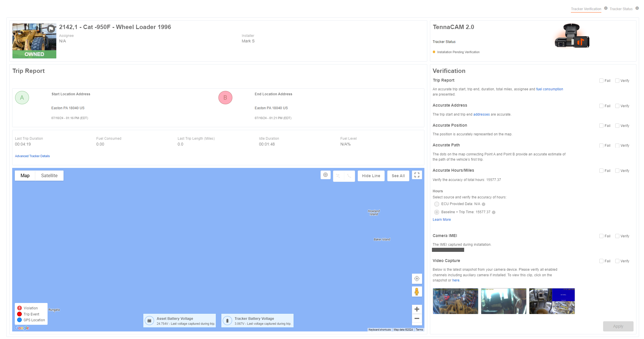Screen dimensions: 644x339
Task: Click the green point A marker icon
Action: click(x=22, y=98)
